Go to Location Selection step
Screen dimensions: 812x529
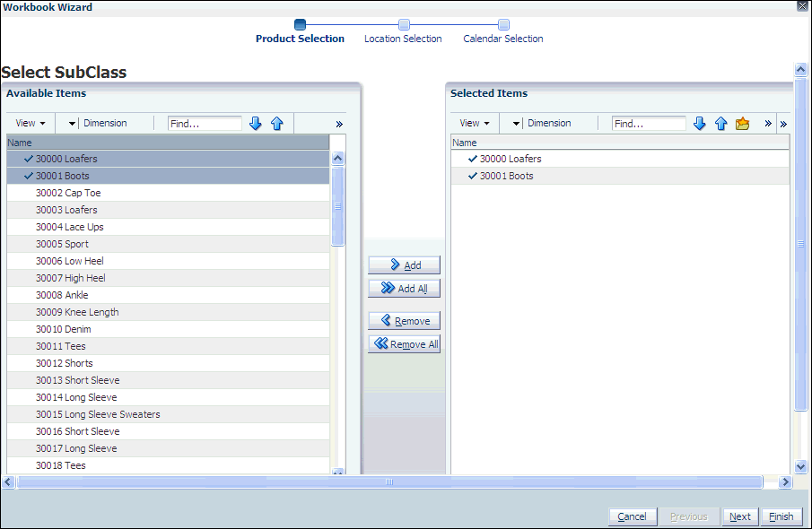(x=403, y=32)
